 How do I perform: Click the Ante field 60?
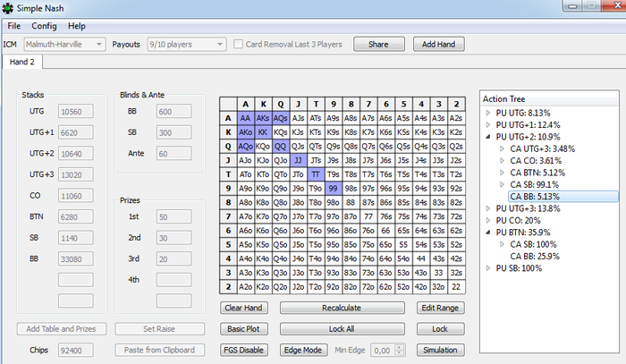coord(173,153)
